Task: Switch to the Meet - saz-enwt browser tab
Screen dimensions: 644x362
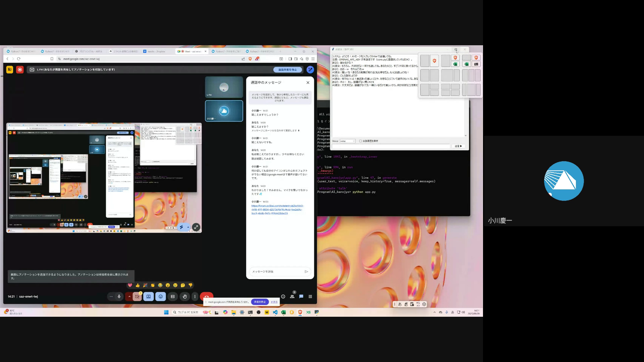Action: click(x=193, y=51)
